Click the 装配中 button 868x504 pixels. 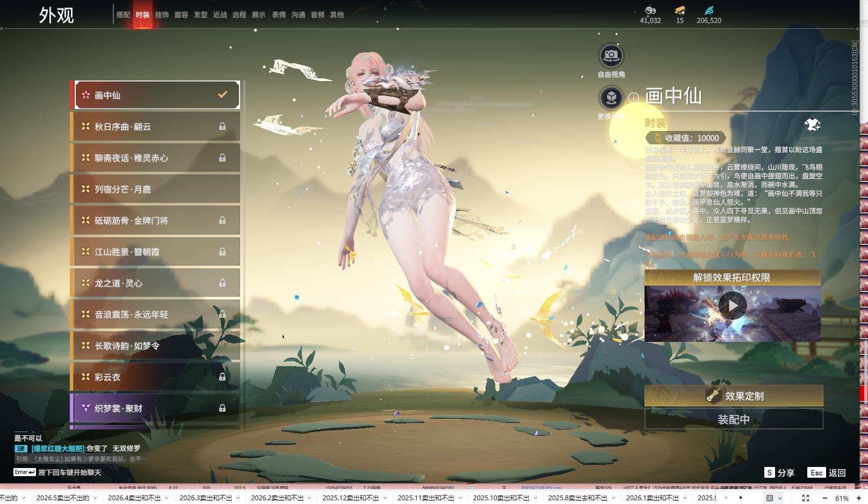[734, 419]
